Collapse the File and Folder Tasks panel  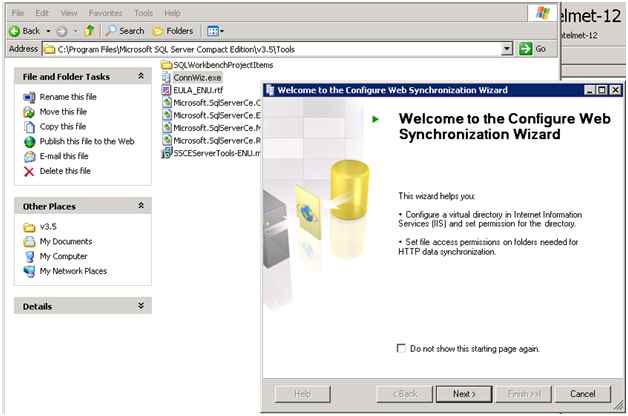pos(141,76)
